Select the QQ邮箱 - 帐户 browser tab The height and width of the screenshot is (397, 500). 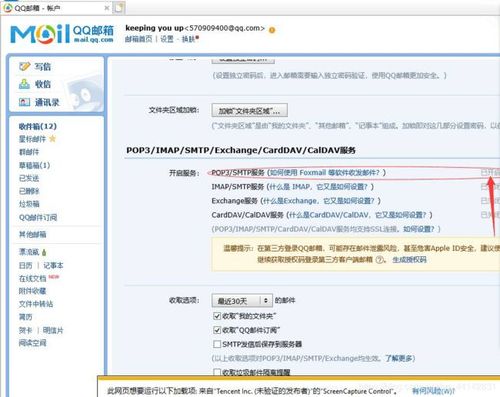click(x=57, y=8)
